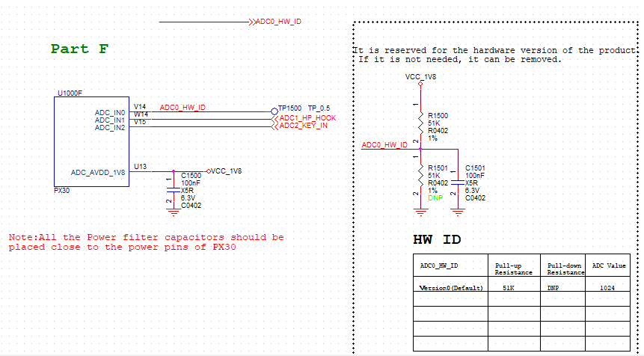Select the ADC2_KEY_IN net name
This screenshot has height=356, width=644.
pos(304,125)
